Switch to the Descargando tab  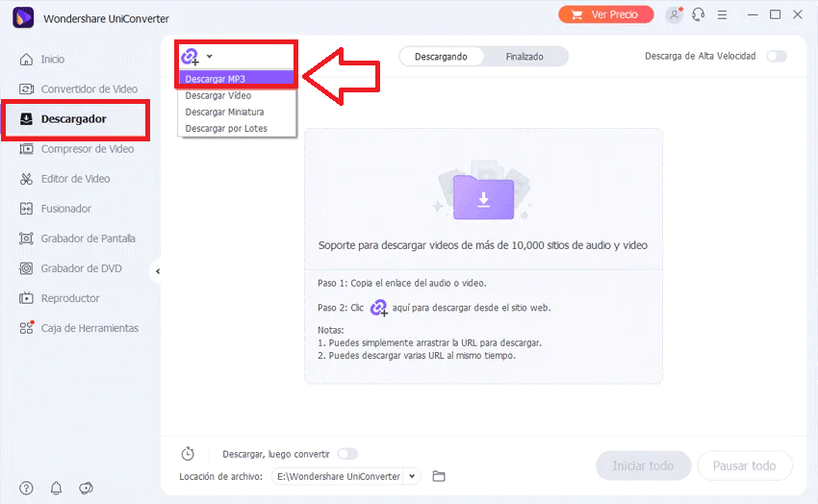click(442, 57)
